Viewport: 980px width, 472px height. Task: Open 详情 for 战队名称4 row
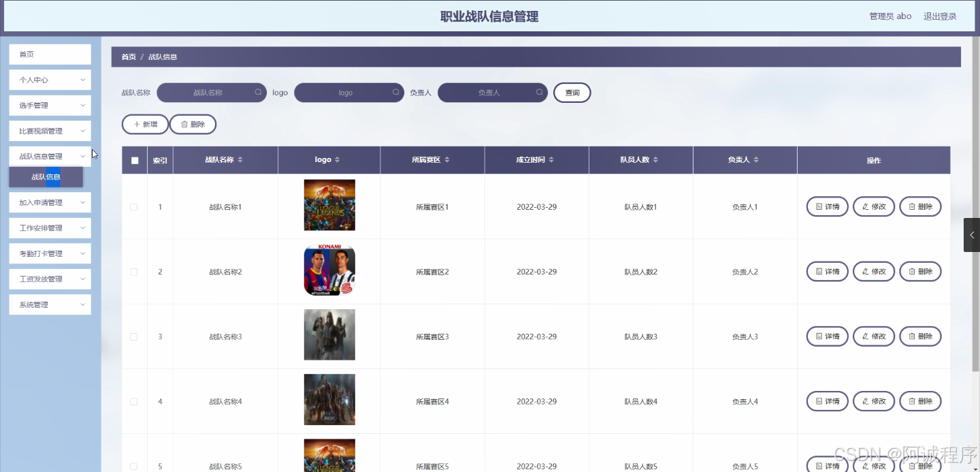click(x=828, y=401)
